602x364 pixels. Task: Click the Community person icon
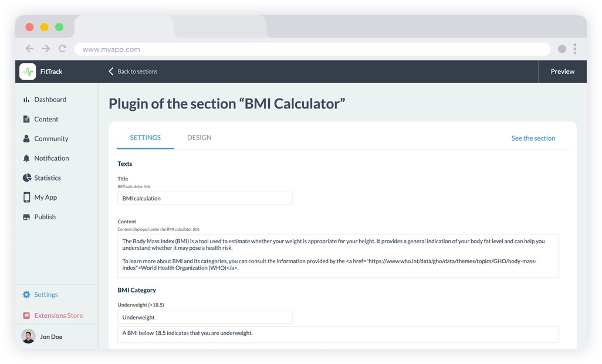26,139
